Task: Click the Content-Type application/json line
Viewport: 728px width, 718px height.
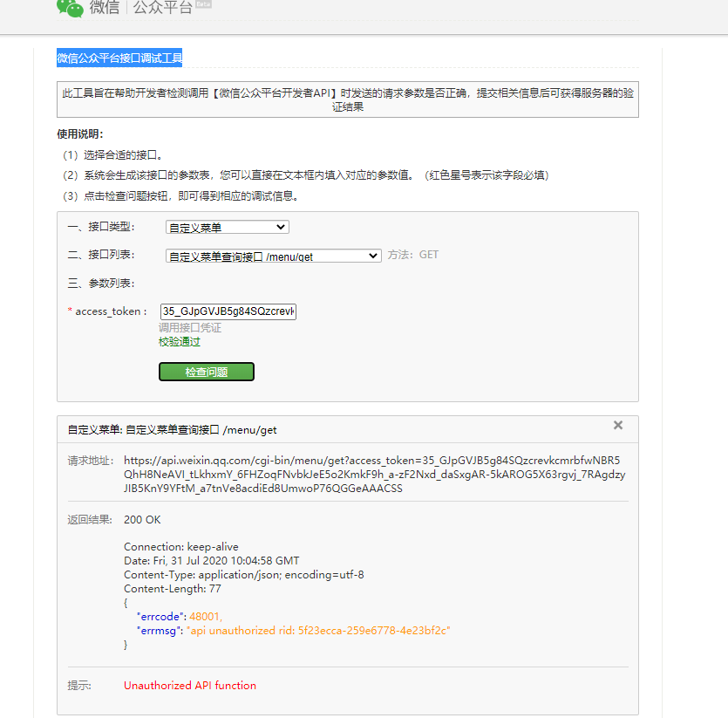Action: point(244,575)
